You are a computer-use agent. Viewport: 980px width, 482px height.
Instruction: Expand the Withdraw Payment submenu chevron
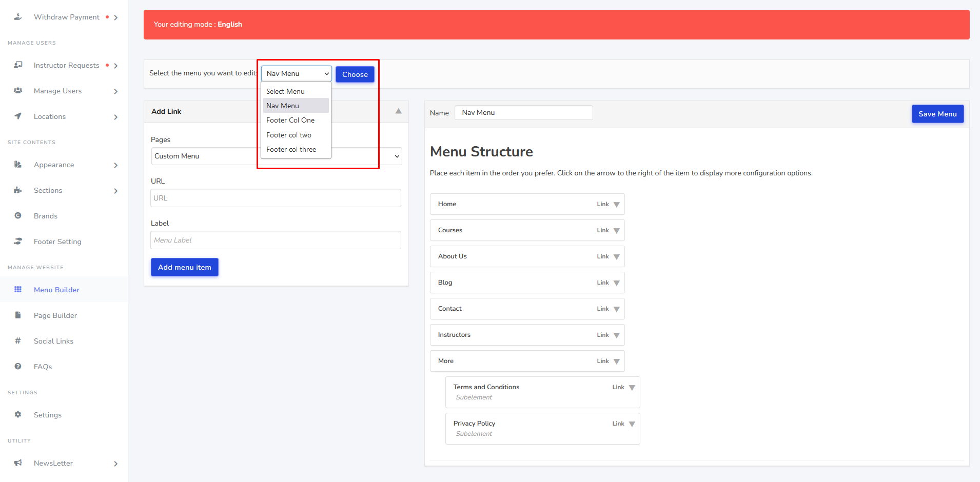click(x=116, y=17)
